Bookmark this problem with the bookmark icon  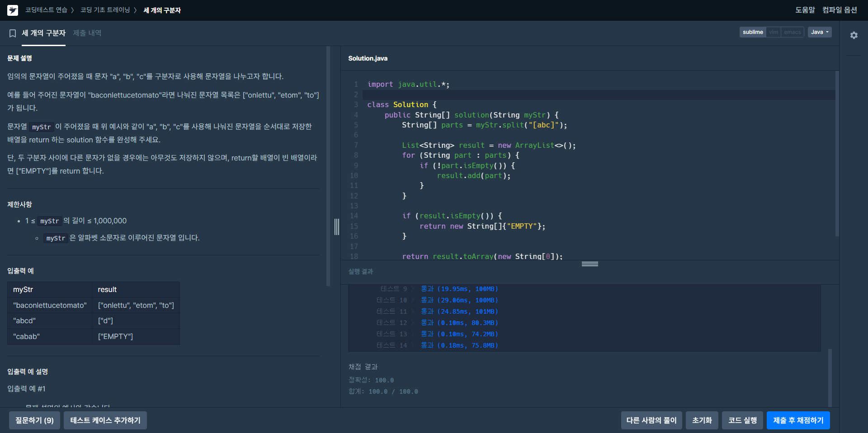[13, 33]
